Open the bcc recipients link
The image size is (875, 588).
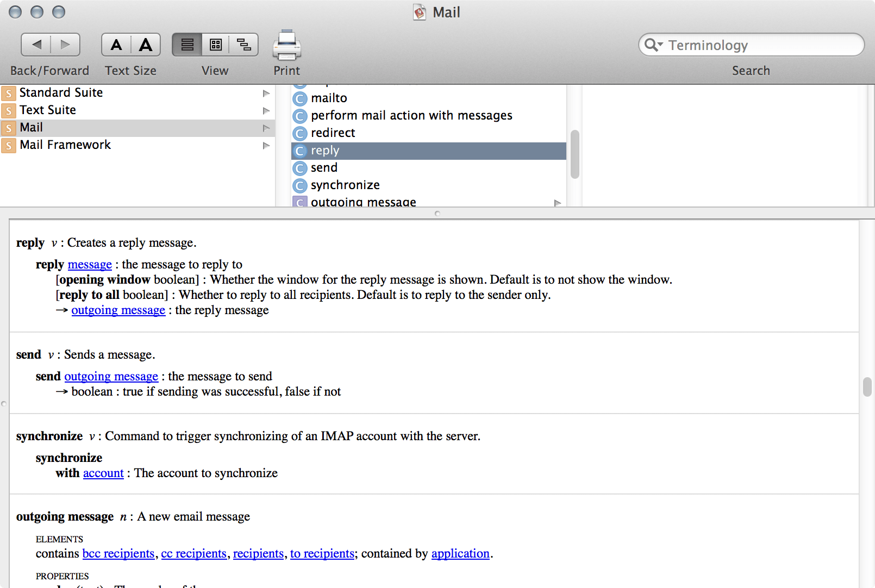point(118,553)
